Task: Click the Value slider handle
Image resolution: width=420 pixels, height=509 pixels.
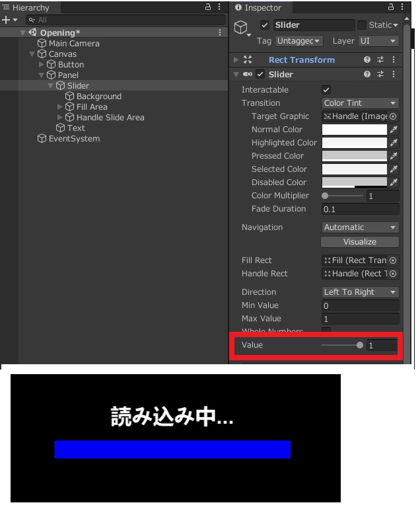Action: [359, 345]
